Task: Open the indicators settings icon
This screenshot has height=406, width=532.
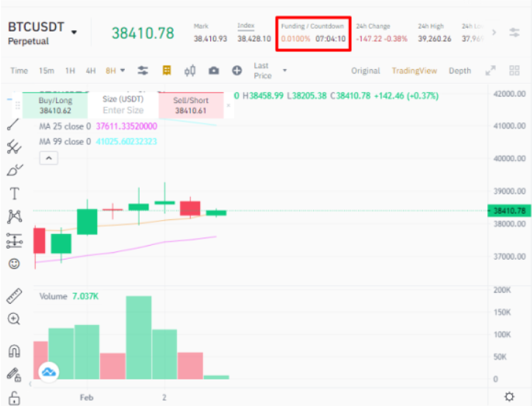Action: 143,71
